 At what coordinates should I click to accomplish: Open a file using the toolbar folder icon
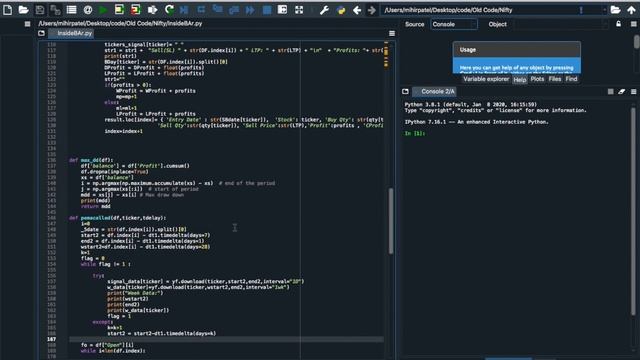[23, 10]
